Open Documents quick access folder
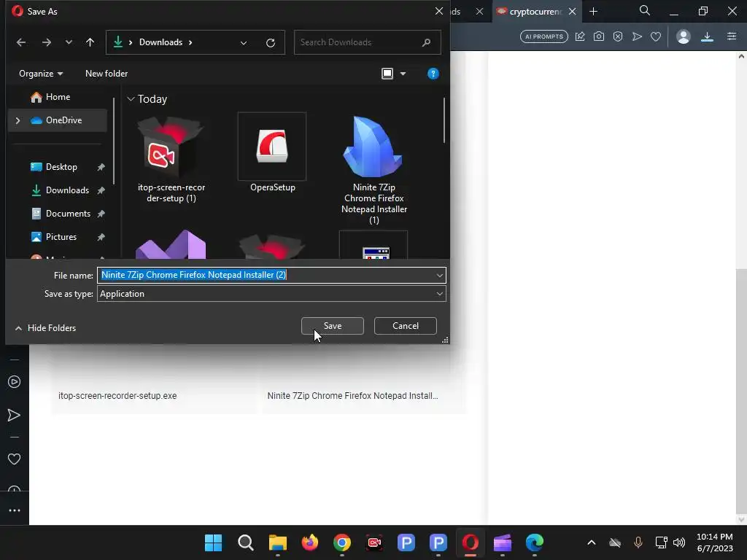 pos(68,214)
